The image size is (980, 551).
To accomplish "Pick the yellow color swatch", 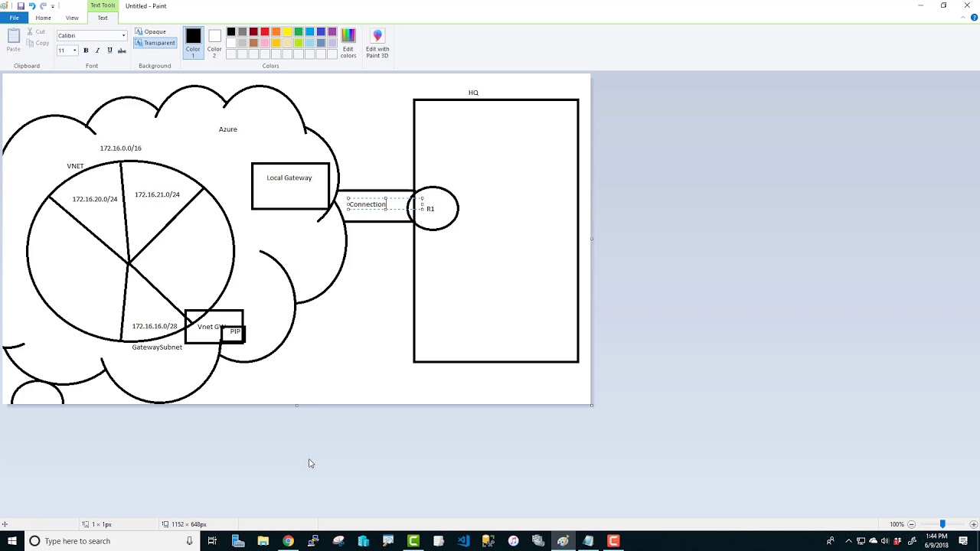I will point(287,32).
